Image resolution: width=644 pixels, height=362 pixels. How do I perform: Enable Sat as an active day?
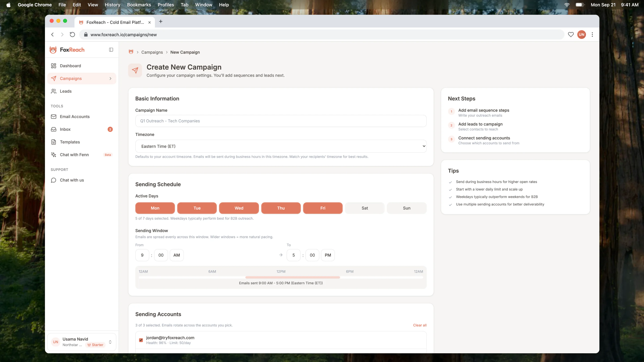[365, 208]
